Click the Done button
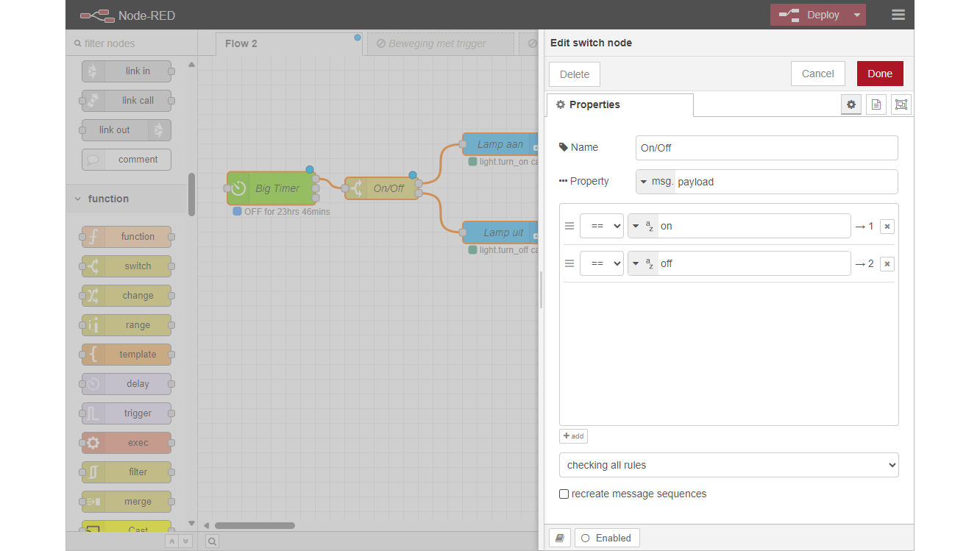Screen dimensions: 980x551 pyautogui.click(x=879, y=74)
